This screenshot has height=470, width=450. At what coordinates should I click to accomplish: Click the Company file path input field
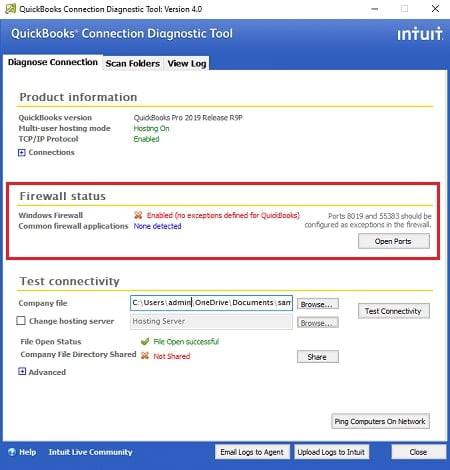211,303
